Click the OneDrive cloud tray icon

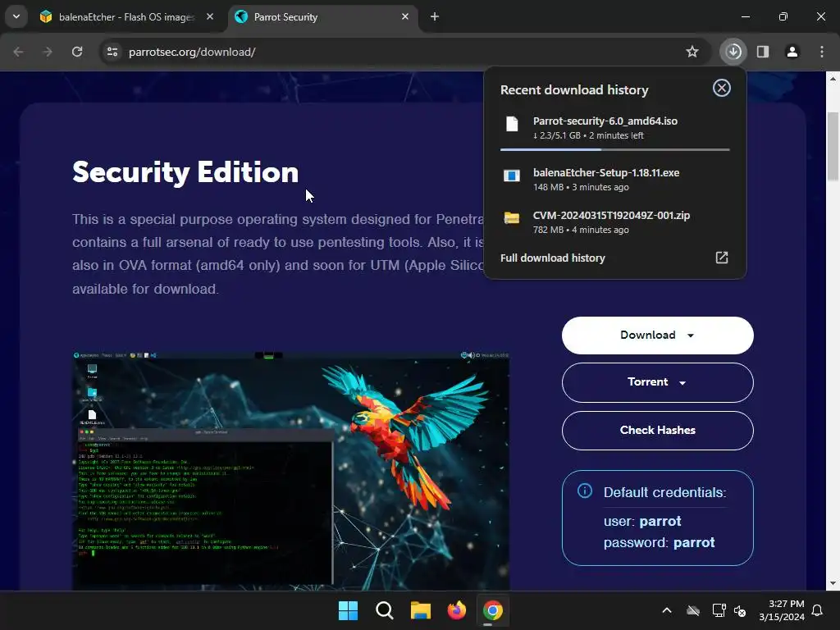pyautogui.click(x=693, y=610)
